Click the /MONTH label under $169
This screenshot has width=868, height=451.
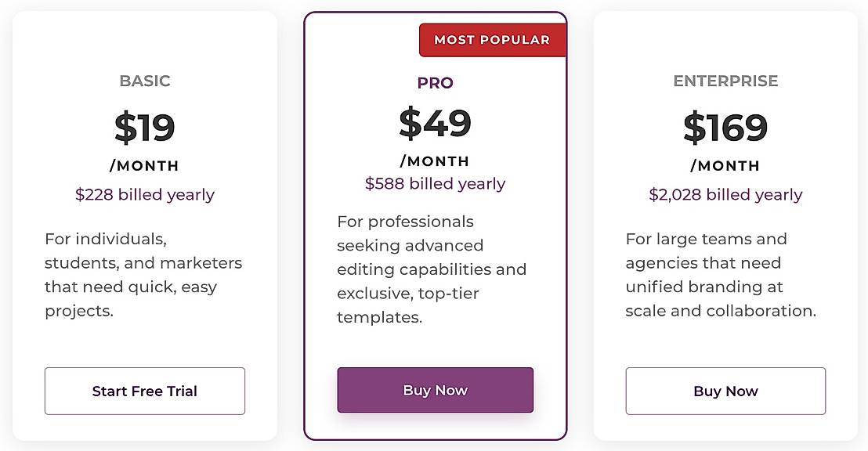click(725, 166)
